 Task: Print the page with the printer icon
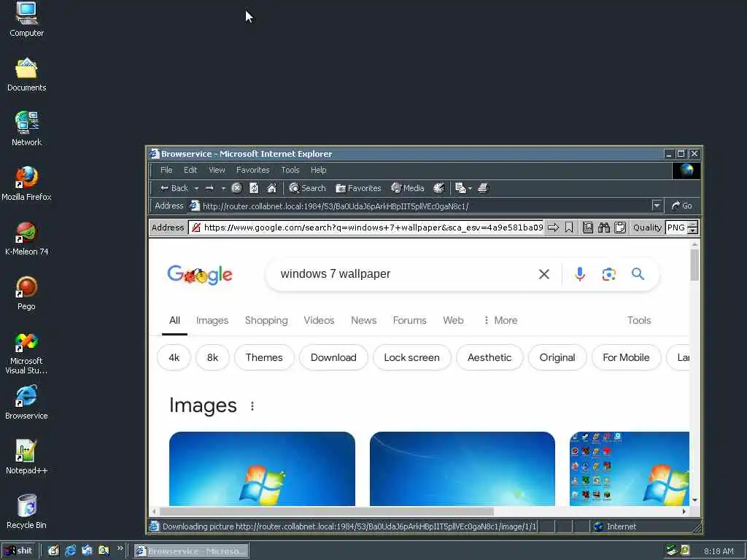pyautogui.click(x=483, y=188)
